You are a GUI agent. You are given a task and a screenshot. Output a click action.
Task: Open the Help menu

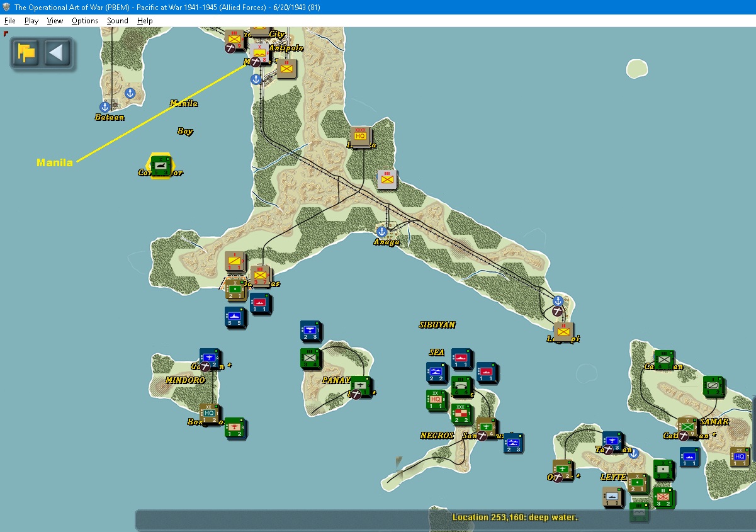tap(145, 21)
